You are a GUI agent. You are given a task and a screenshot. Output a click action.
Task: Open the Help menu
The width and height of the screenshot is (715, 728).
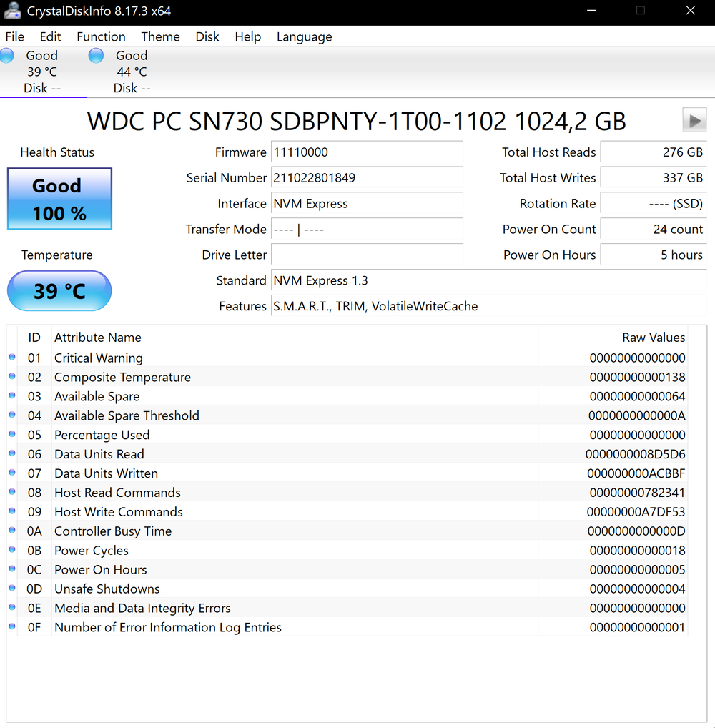point(247,36)
